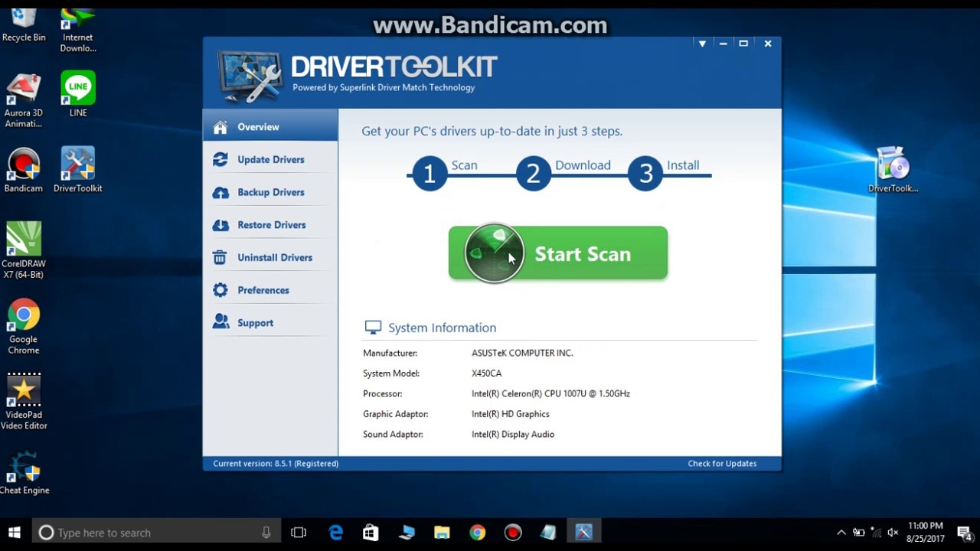Open Chrome from the taskbar
The height and width of the screenshot is (551, 980).
coord(477,533)
